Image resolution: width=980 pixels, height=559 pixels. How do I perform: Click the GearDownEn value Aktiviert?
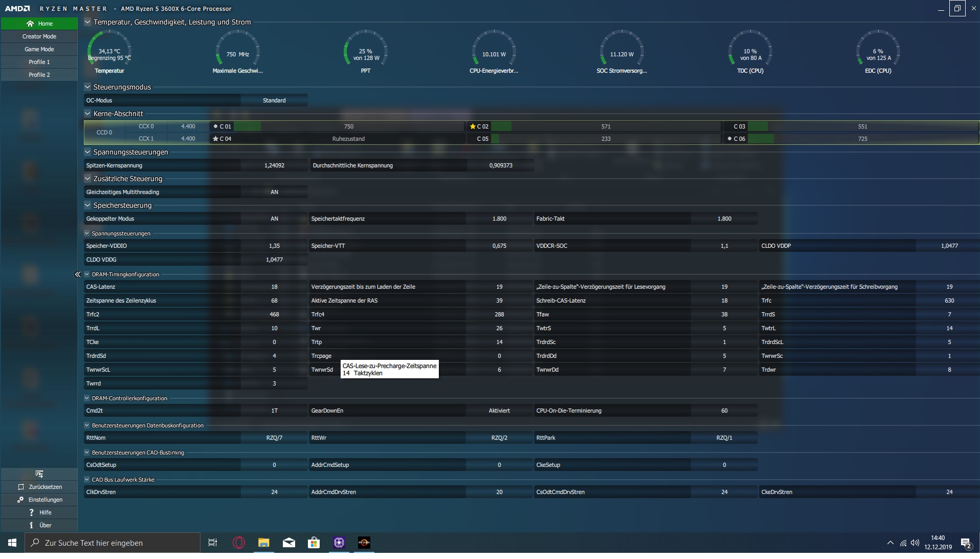(499, 411)
